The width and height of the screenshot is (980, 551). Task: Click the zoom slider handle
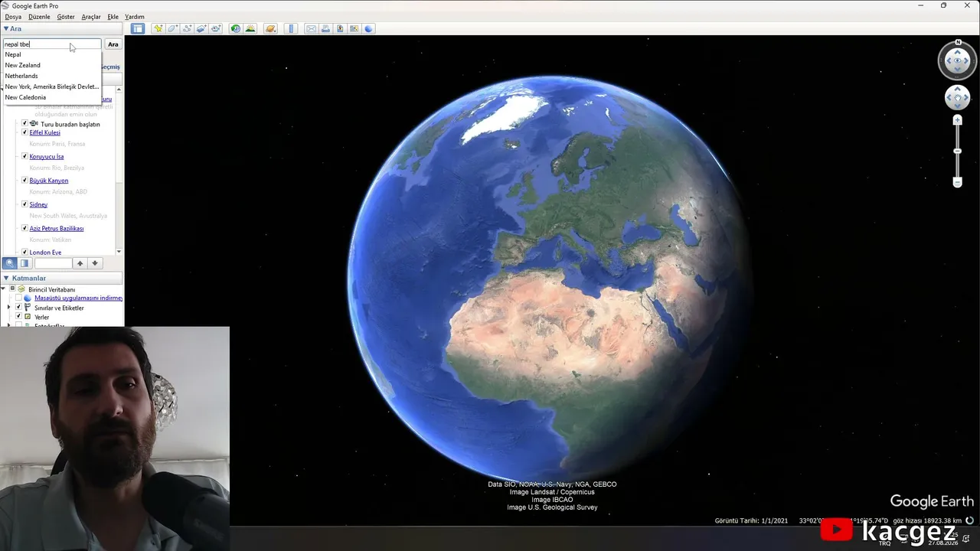(x=957, y=152)
